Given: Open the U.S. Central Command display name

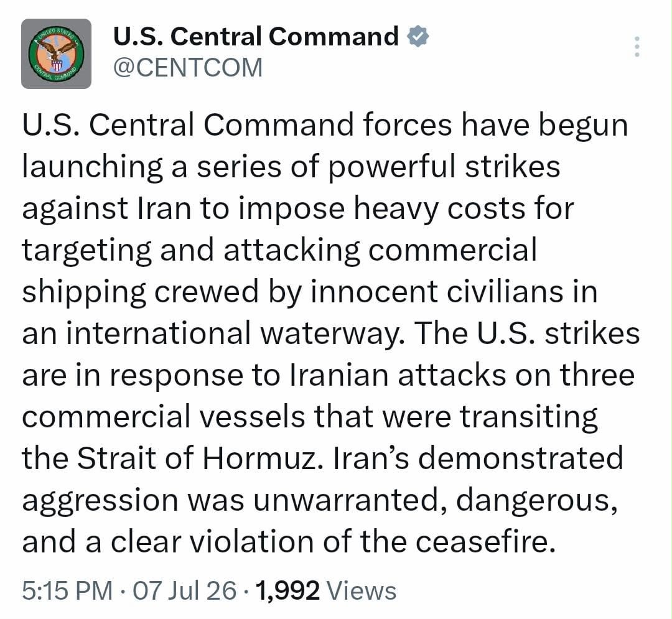Looking at the screenshot, I should coord(256,36).
